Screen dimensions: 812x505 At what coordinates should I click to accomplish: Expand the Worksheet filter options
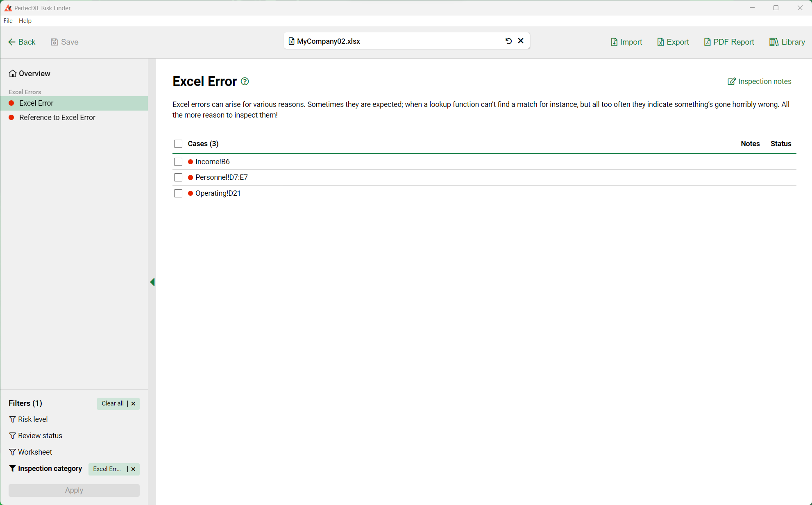click(35, 452)
